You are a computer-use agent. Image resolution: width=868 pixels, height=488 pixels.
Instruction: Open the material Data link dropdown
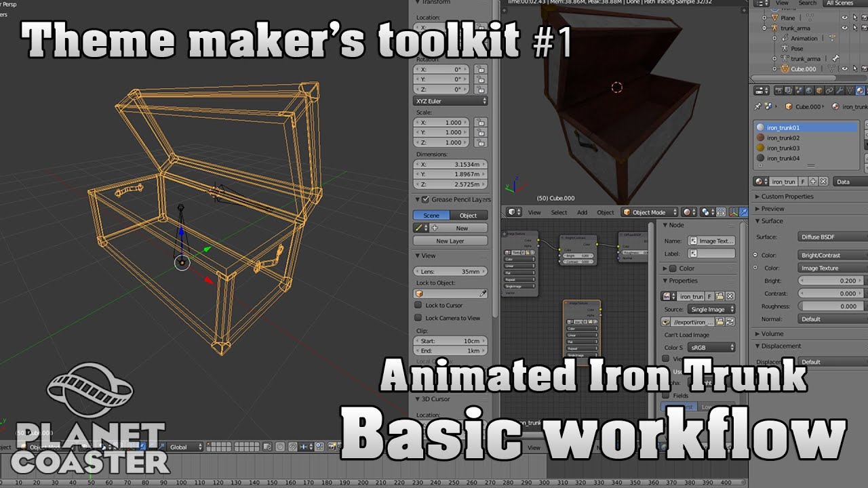coord(850,182)
